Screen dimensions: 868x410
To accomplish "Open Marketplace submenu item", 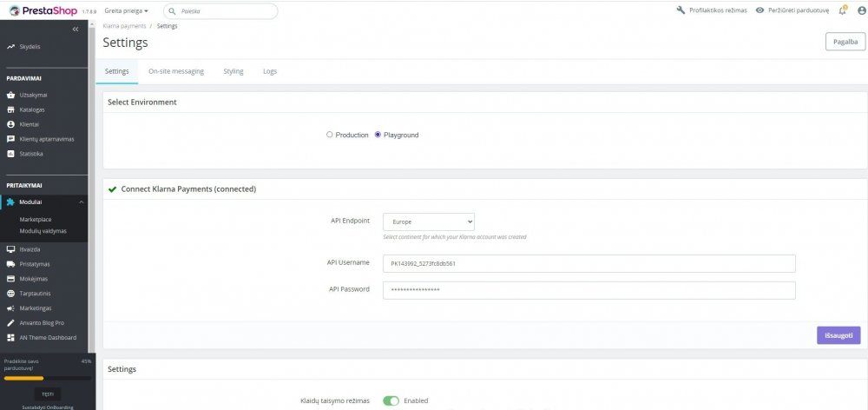I will tap(36, 220).
